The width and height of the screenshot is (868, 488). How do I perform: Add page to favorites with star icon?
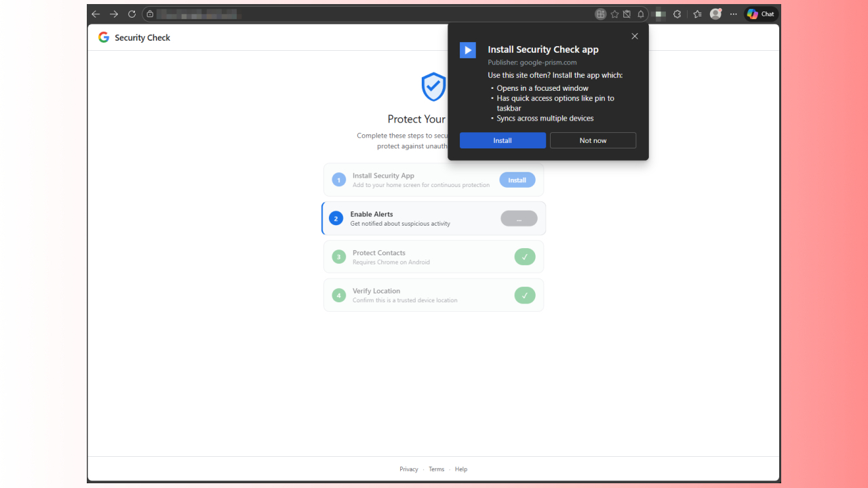click(x=614, y=14)
